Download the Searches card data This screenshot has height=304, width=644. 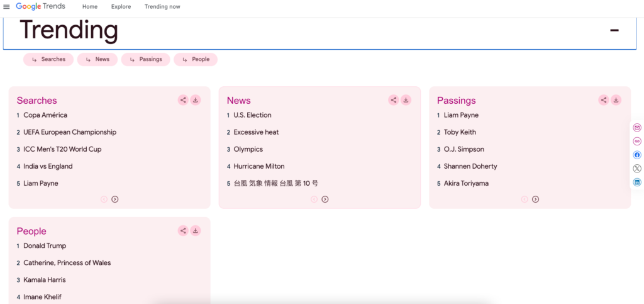pyautogui.click(x=196, y=100)
